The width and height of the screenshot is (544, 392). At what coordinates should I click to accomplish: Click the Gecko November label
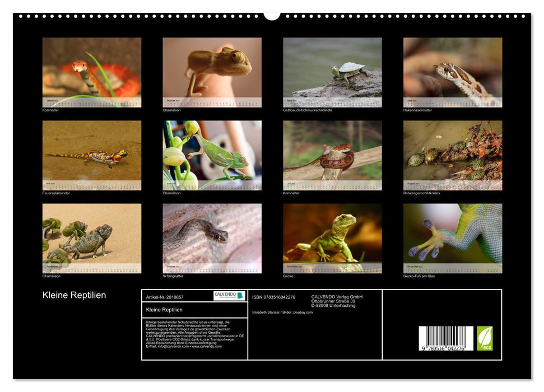289,276
